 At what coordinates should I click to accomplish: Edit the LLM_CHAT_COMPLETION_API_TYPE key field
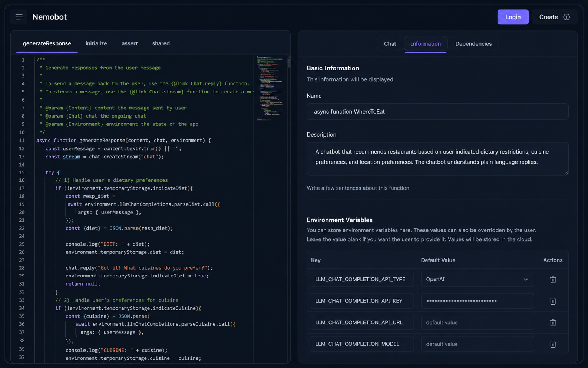pos(362,279)
